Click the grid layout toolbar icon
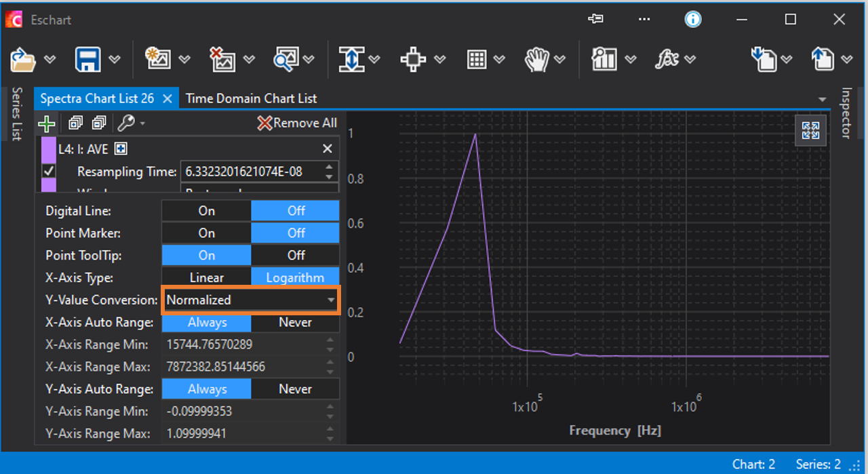The image size is (868, 474). 477,59
